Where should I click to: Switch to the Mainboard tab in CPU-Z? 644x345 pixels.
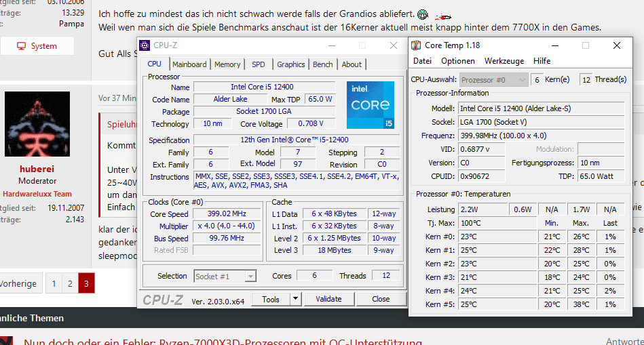(x=189, y=64)
